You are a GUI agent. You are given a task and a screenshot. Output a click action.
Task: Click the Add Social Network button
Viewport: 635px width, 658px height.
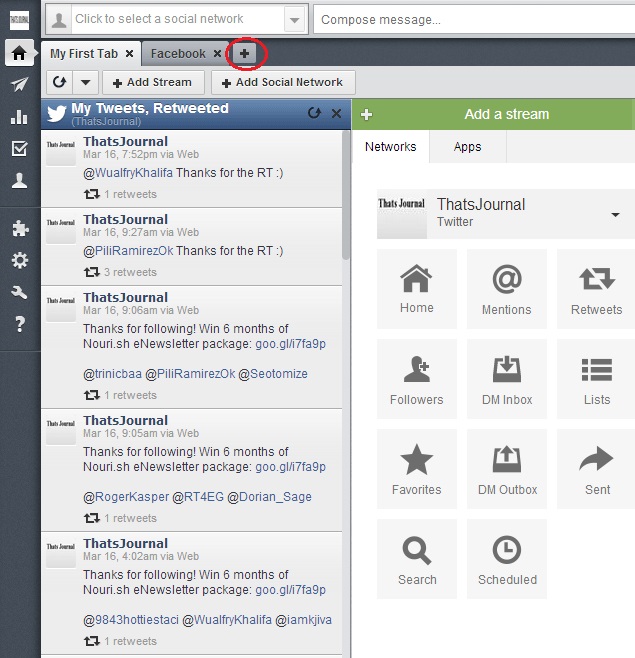283,82
